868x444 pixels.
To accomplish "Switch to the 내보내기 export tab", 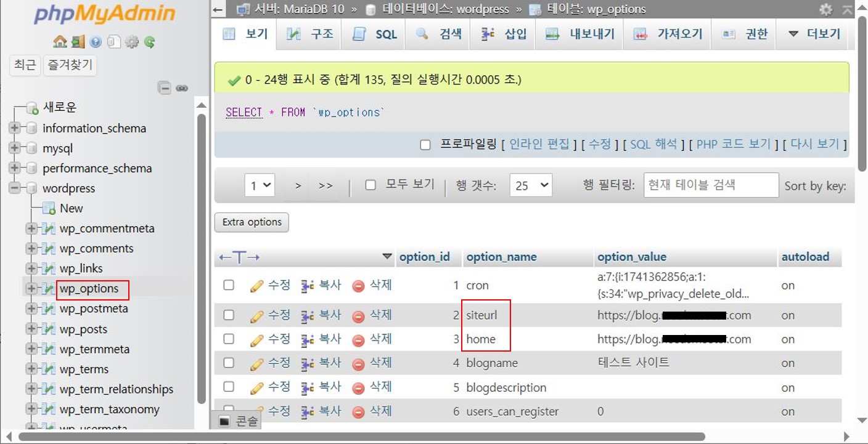I will click(580, 34).
